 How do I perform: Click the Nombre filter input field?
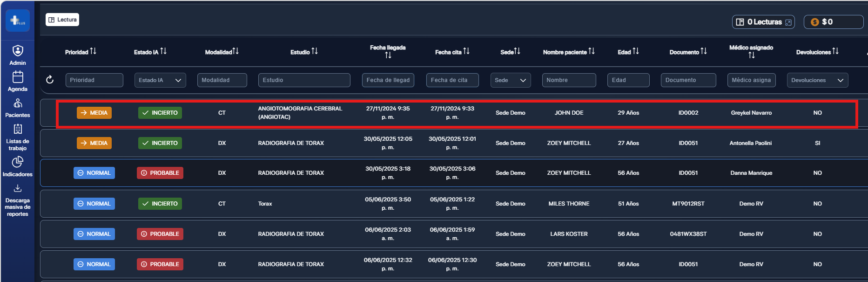[x=569, y=80]
